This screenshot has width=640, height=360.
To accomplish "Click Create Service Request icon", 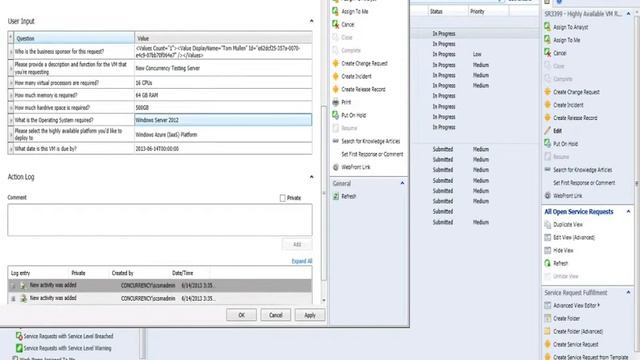I will [547, 344].
